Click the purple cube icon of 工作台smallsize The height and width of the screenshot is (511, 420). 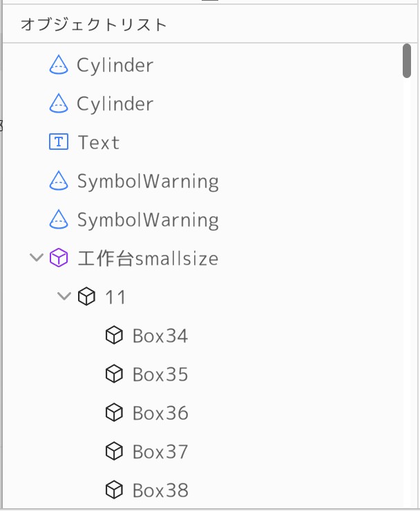coord(59,258)
